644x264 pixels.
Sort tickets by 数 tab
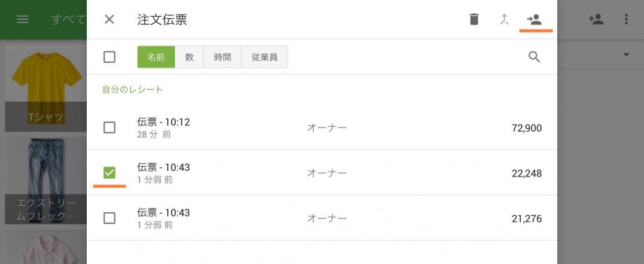coord(189,57)
